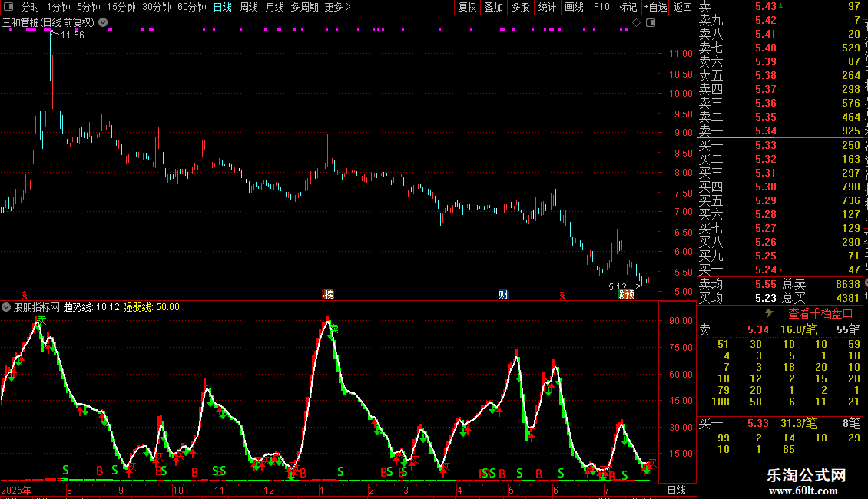Screen dimensions: 868x499
Task: Select the 1分钟 period
Action: [x=58, y=7]
